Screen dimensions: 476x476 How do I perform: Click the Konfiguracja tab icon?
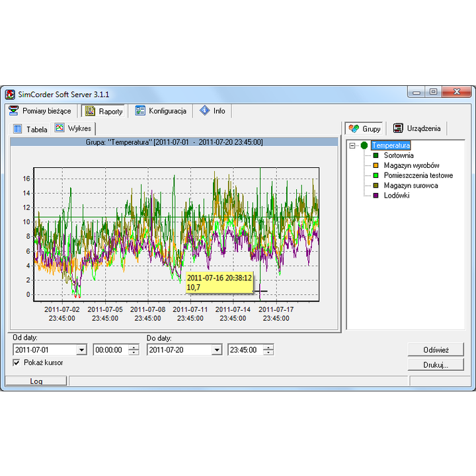[140, 111]
